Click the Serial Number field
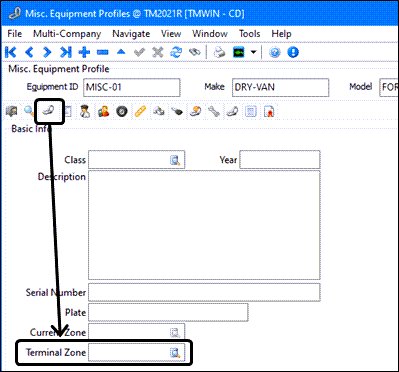The height and width of the screenshot is (372, 399). (x=204, y=292)
